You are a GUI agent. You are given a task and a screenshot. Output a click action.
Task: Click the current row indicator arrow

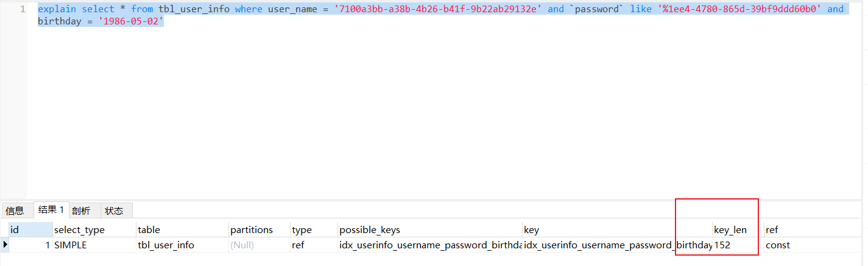5,245
